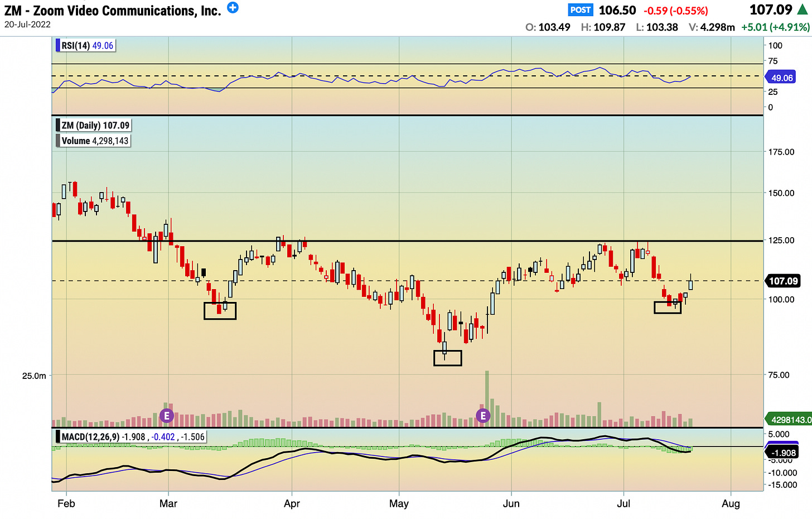Click the V: 4.298m volume value

712,27
